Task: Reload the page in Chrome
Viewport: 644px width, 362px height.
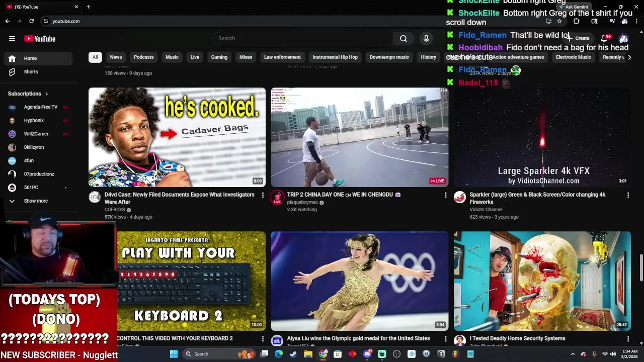Action: 32,21
